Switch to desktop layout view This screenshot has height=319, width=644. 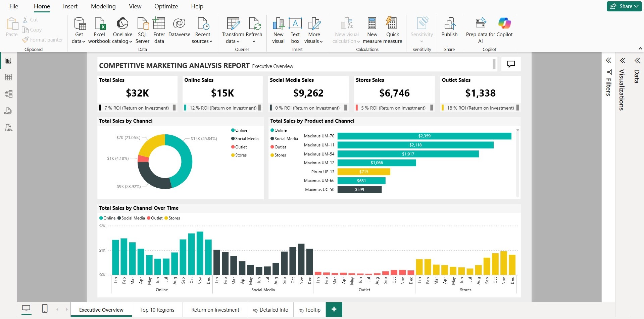pos(26,309)
